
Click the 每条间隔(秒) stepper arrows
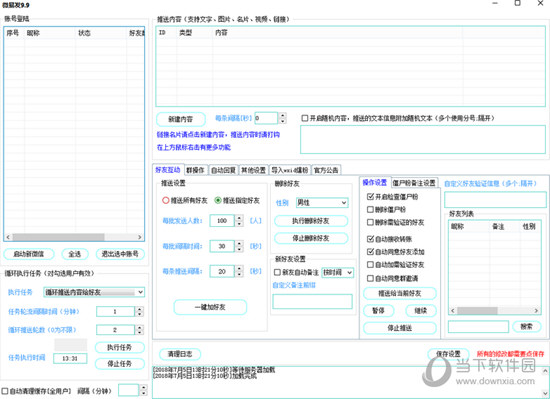[283, 118]
